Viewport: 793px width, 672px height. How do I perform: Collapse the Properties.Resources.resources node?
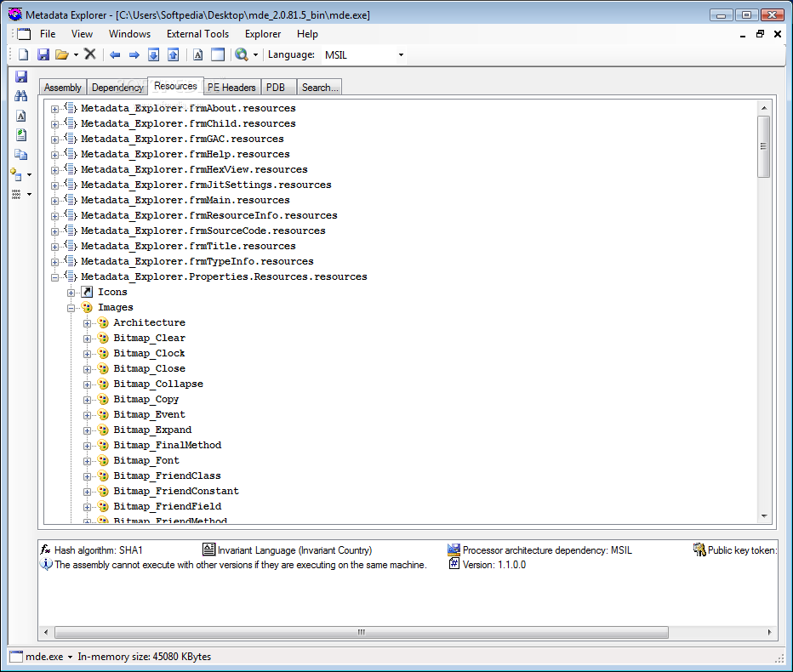tap(54, 277)
